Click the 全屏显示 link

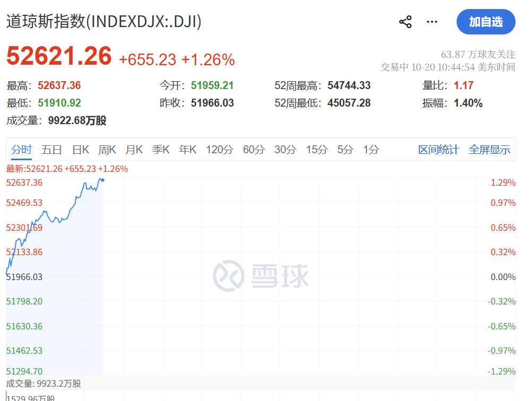[x=490, y=150]
